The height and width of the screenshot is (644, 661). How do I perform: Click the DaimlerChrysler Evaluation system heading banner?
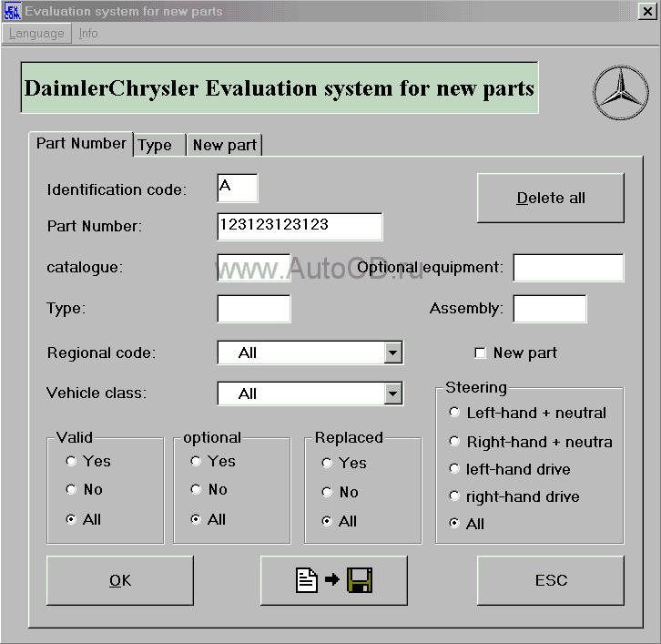pos(280,87)
